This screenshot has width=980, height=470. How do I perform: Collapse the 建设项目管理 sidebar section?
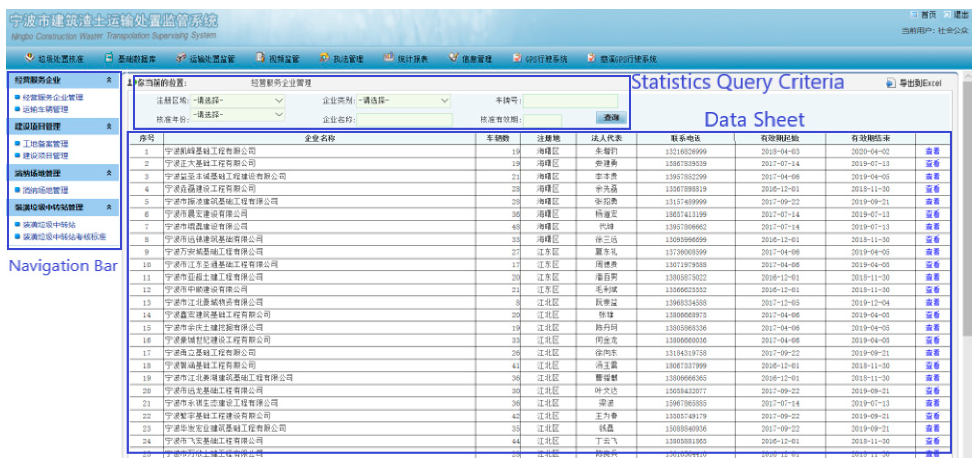(109, 126)
